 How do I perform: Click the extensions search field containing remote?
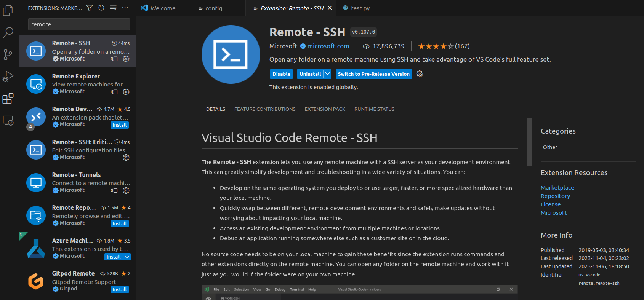[79, 24]
